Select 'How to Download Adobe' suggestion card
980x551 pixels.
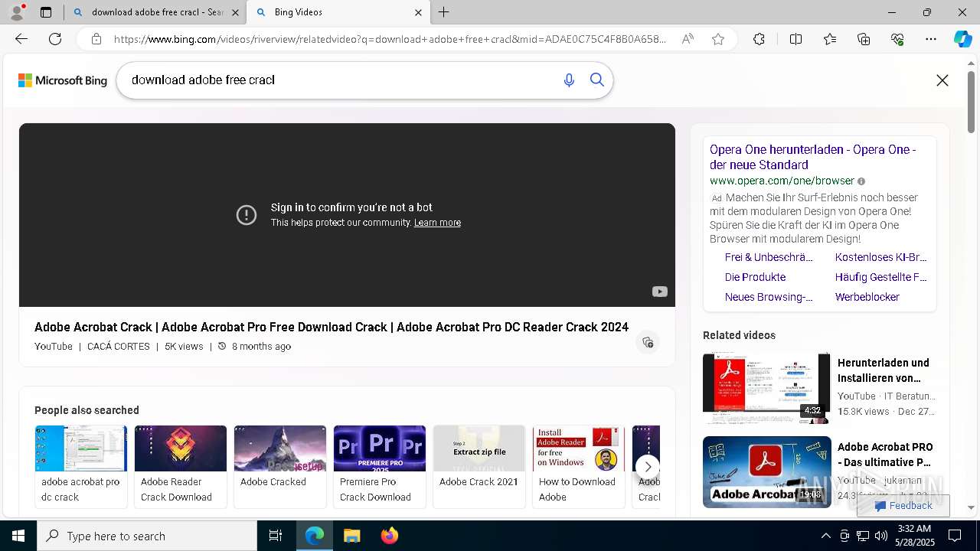pos(579,466)
